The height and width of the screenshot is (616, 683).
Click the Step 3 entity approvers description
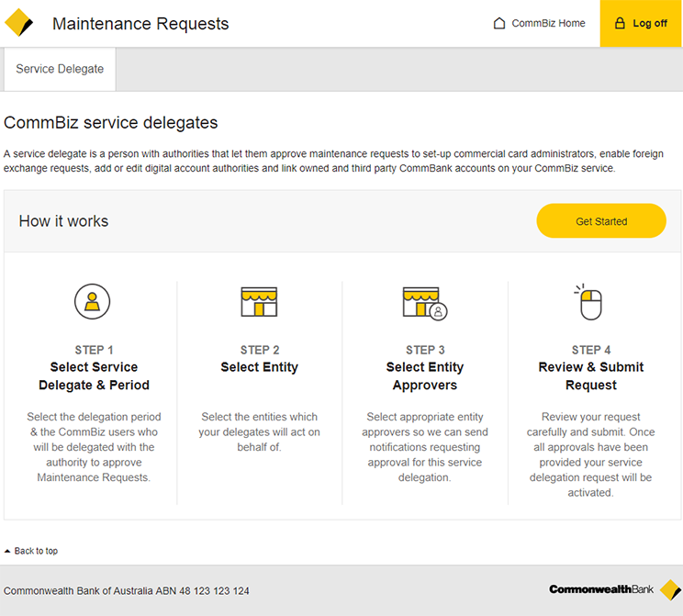(x=425, y=447)
